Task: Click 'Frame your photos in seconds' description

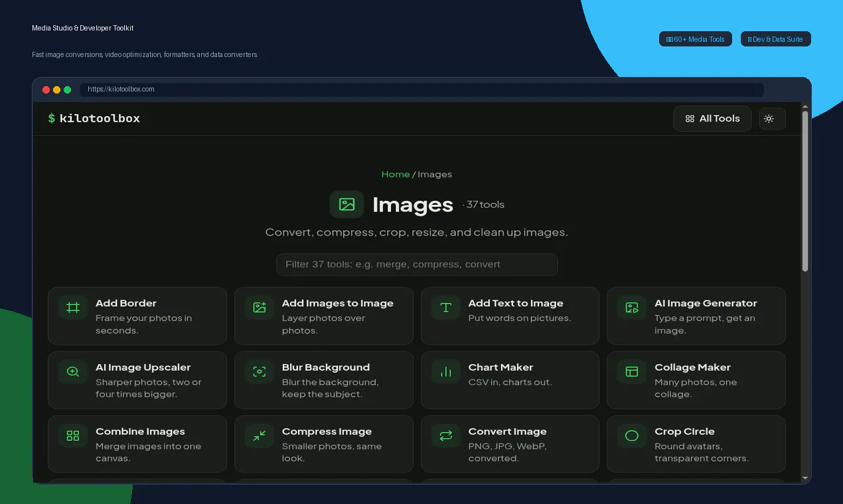Action: (x=144, y=324)
